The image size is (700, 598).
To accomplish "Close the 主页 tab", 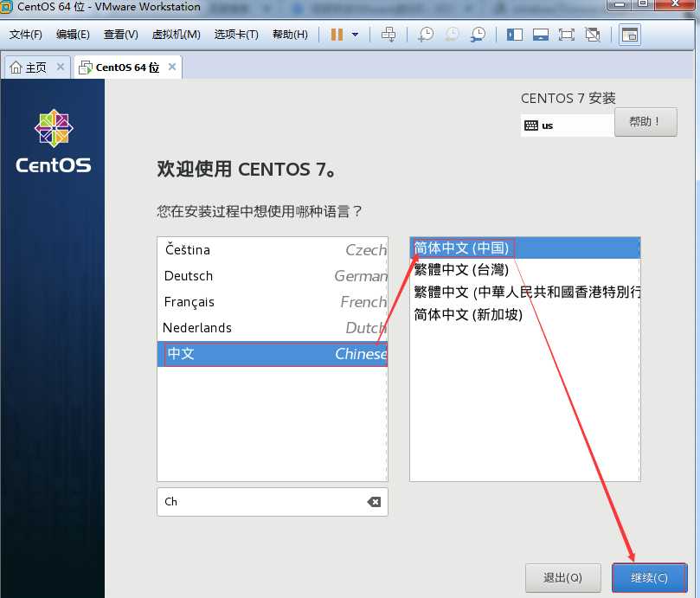I will tap(61, 67).
